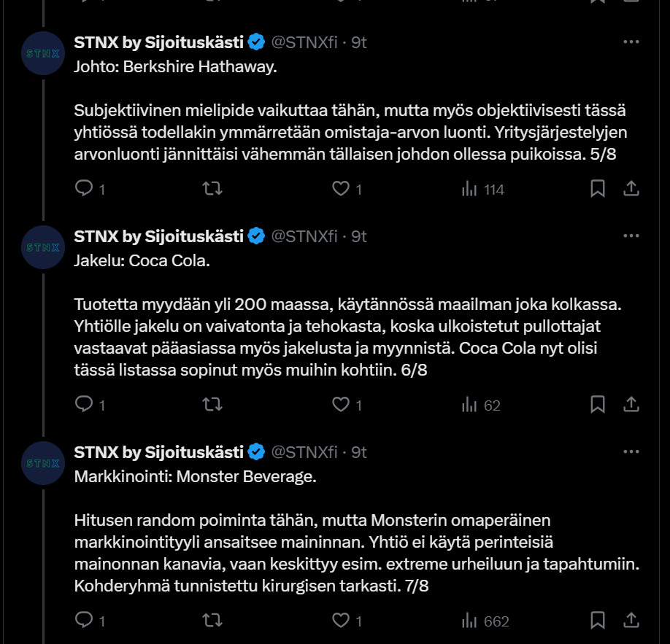
Task: Open more options on Monster Beverage tweet
Action: [631, 452]
